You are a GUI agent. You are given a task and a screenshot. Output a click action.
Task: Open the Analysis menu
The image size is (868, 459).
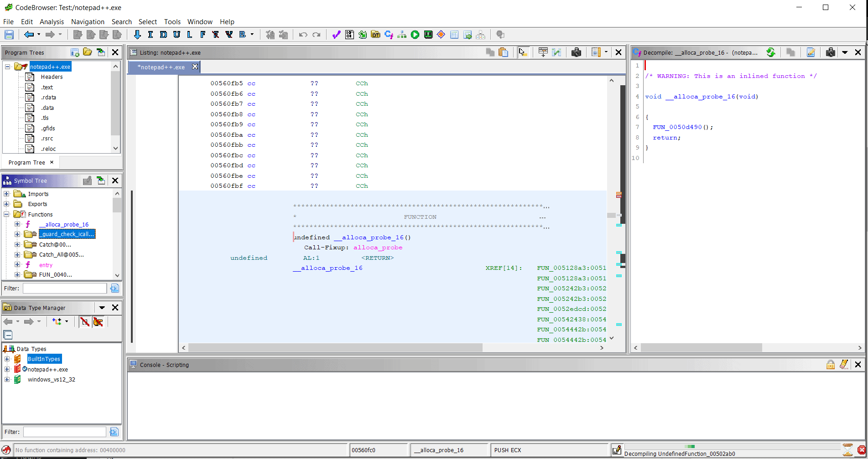pos(52,22)
